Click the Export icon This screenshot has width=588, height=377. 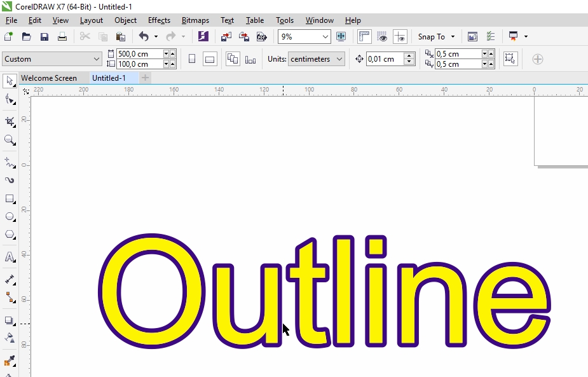click(244, 36)
